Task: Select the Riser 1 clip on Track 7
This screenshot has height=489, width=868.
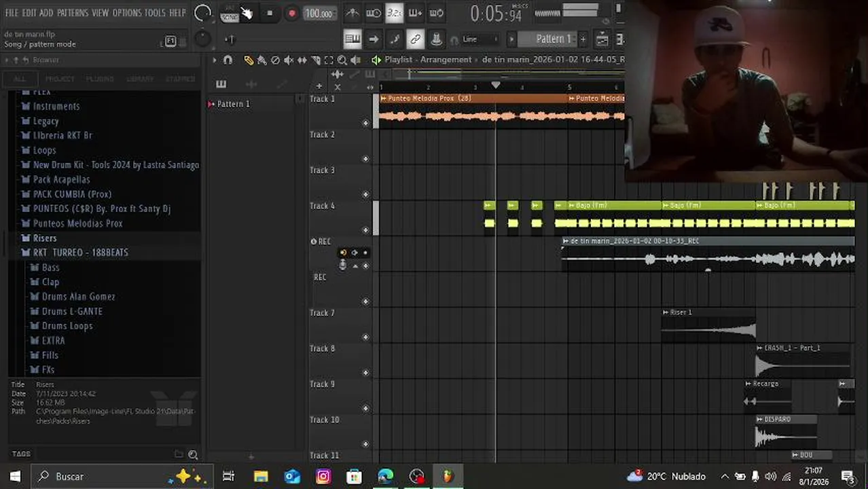Action: 708,325
